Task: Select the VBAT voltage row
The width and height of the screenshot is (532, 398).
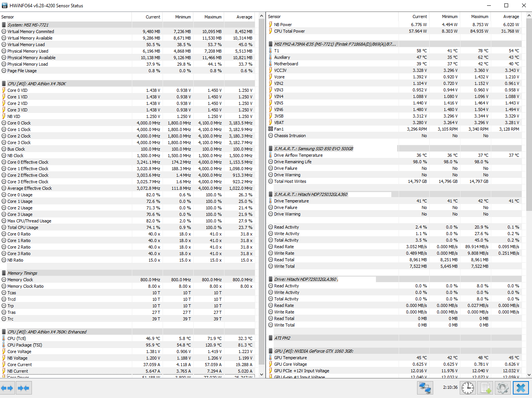Action: [x=394, y=123]
